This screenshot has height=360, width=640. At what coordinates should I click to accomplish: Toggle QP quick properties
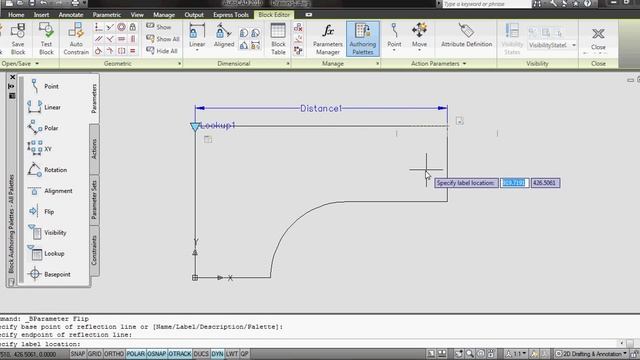point(244,354)
